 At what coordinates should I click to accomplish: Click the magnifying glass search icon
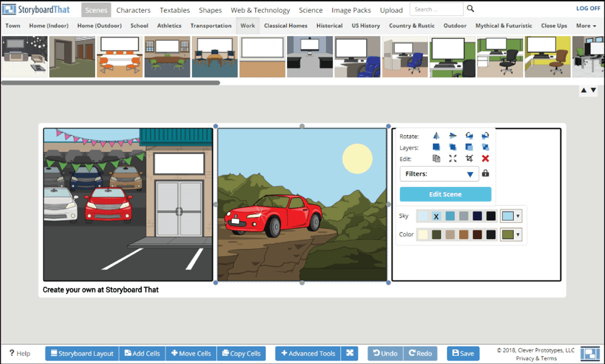pos(470,9)
